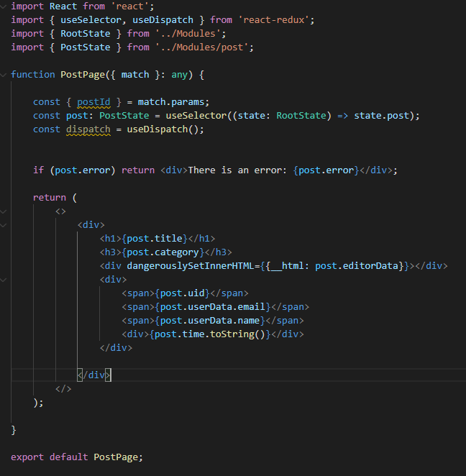Screen dimensions: 466x476
Task: Collapse the import block fold chevron
Action: pos(4,6)
